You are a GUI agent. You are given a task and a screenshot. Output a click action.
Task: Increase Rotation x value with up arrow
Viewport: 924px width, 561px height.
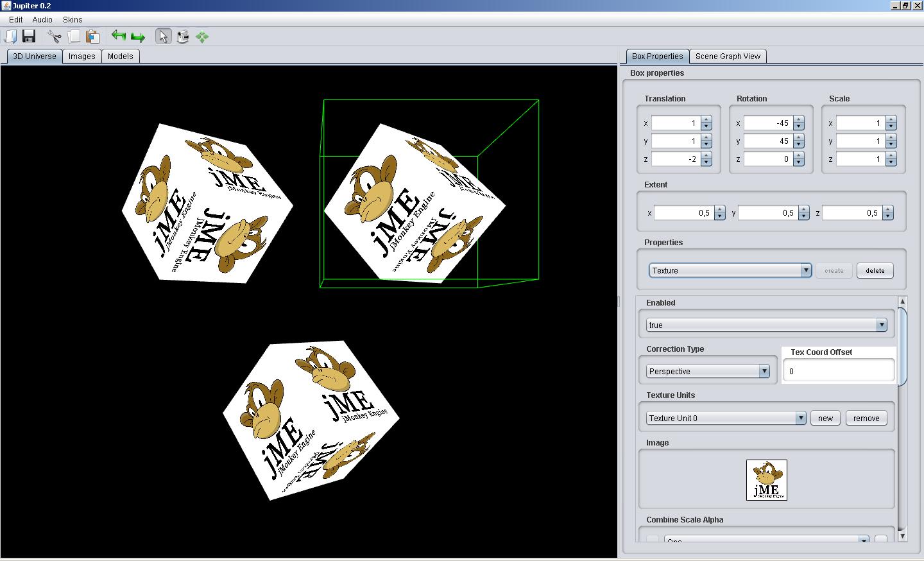(799, 119)
